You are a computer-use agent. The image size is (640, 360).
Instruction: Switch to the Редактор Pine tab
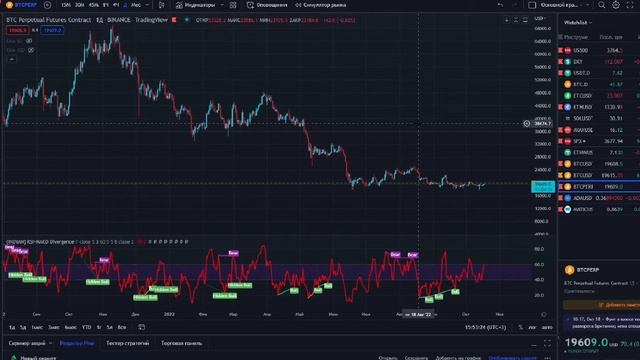tap(77, 343)
